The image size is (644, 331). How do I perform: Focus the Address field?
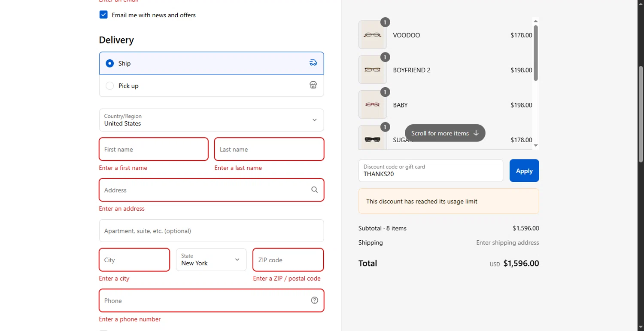211,190
